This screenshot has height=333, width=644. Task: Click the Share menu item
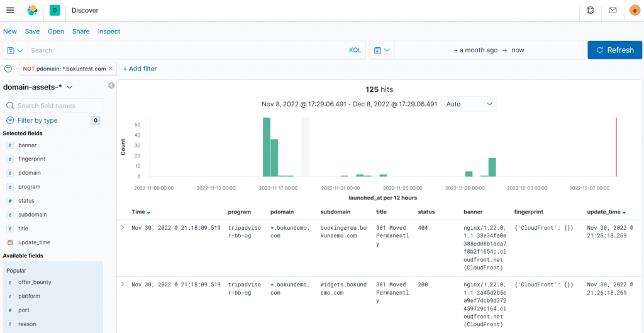point(80,31)
